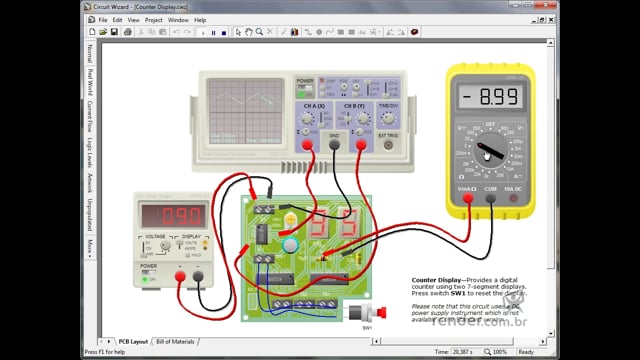Viewport: 640px width, 360px height.
Task: Click the oscilloscope CH B volts knob
Action: pos(362,119)
